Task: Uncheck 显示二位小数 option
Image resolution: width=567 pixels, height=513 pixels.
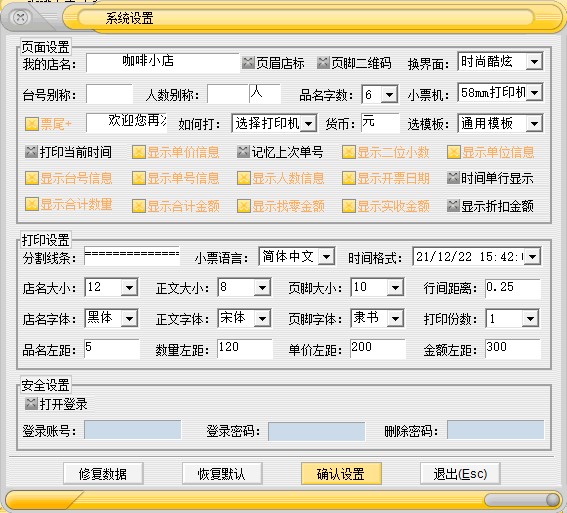Action: pos(349,152)
